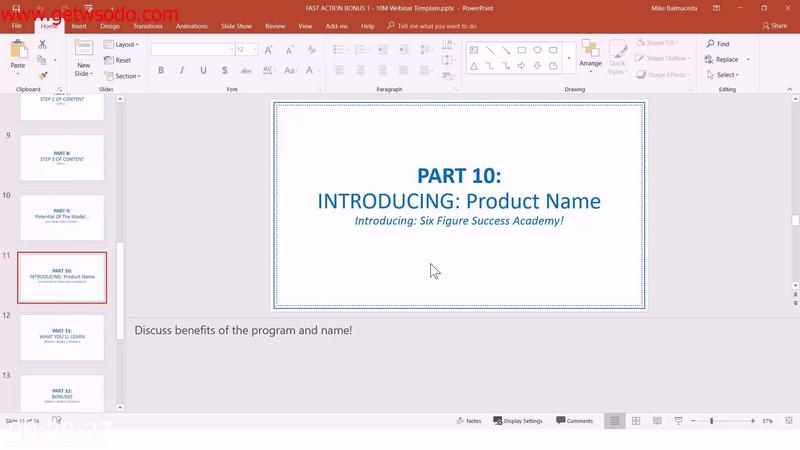
Task: Align text left in Paragraph group
Action: click(339, 70)
